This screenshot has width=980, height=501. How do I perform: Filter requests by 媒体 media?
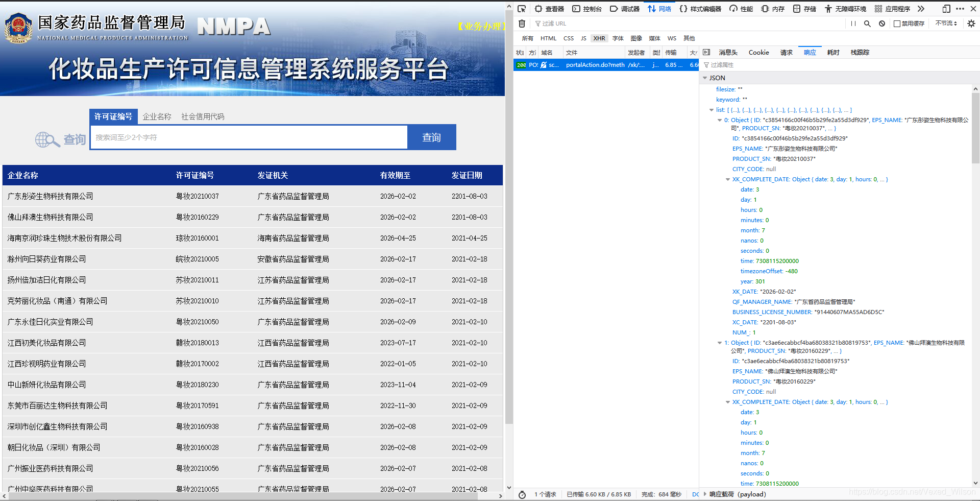click(654, 38)
